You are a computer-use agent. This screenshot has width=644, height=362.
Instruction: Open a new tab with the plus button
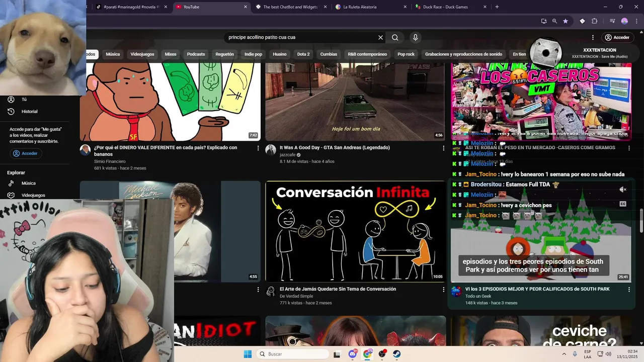497,7
